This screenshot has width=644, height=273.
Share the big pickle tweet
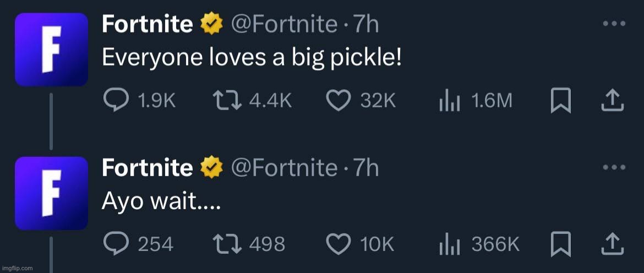pos(613,101)
